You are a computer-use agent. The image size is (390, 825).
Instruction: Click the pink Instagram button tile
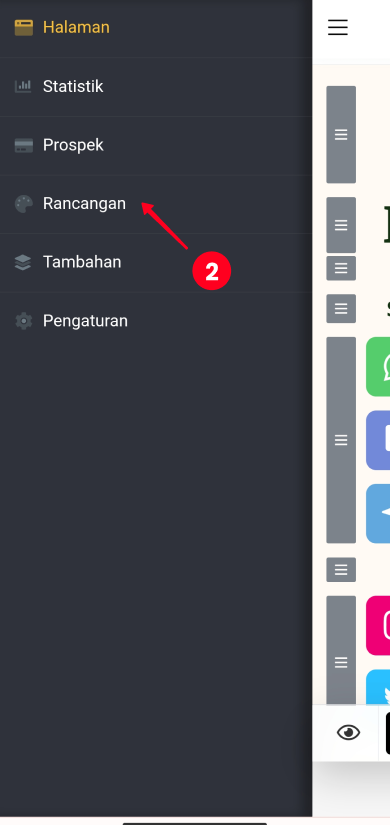pyautogui.click(x=378, y=626)
